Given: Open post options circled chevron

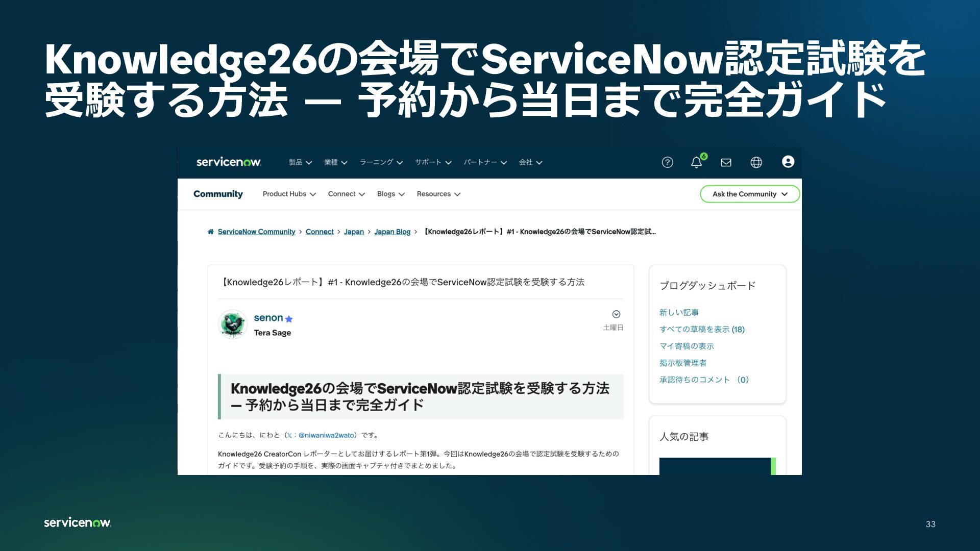Looking at the screenshot, I should (616, 314).
